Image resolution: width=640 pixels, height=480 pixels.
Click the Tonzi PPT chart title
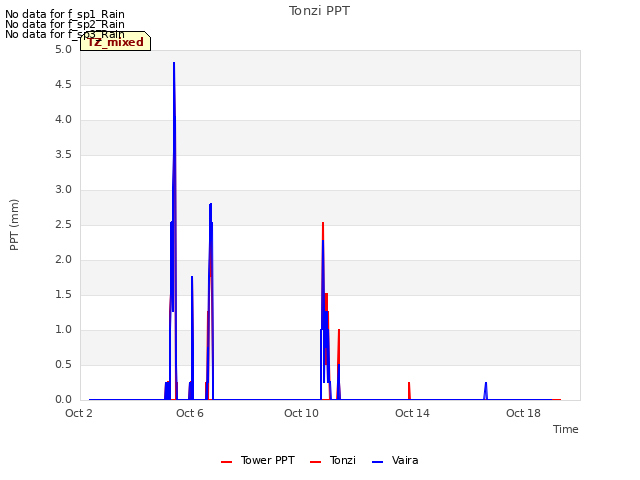click(319, 11)
